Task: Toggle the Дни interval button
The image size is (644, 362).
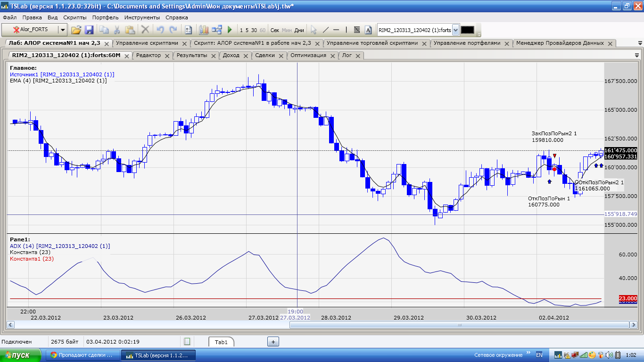Action: (299, 30)
